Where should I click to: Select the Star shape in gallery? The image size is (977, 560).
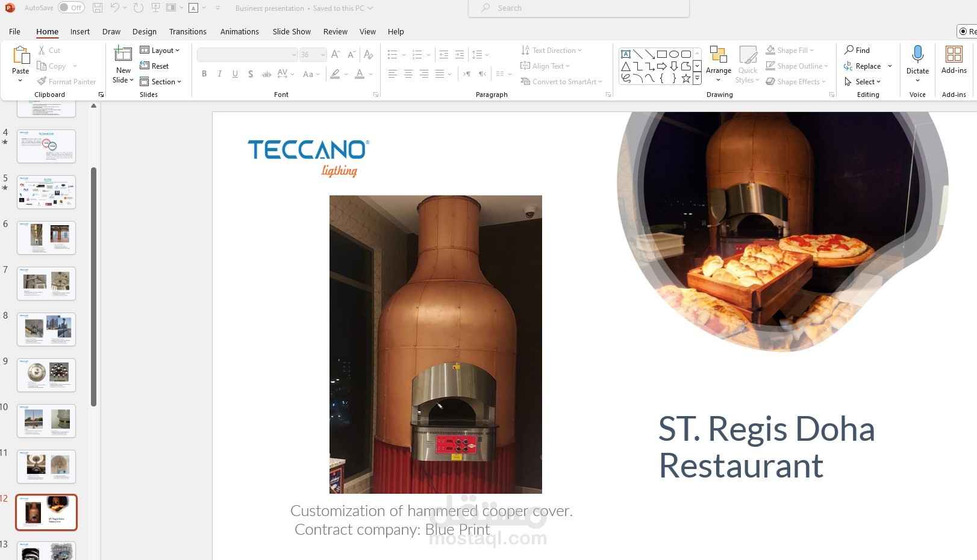tap(685, 78)
